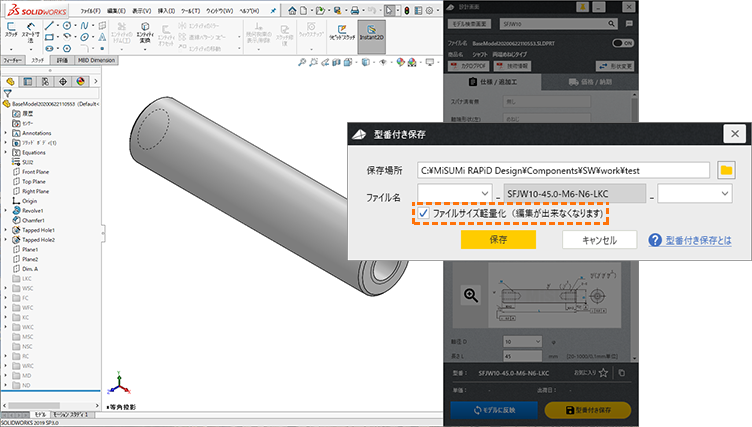752x427 pixels.
Task: Open the file name prefix dropdown
Action: click(x=455, y=192)
